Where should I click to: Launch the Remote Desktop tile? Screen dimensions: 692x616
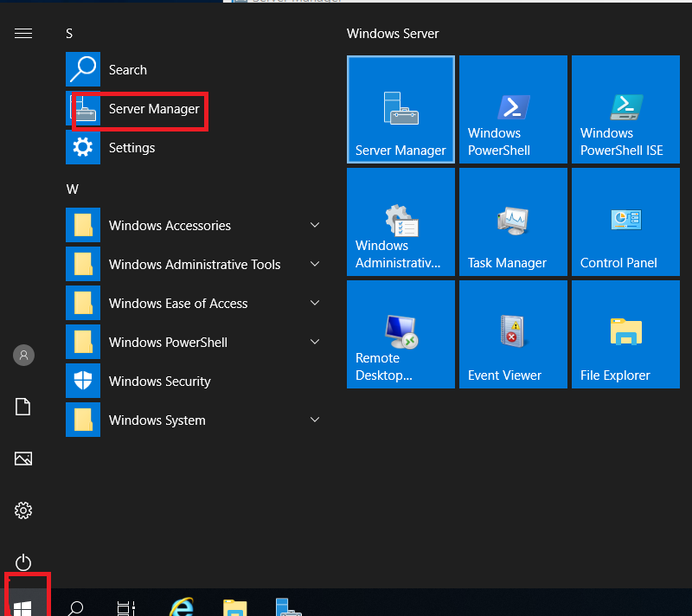(x=400, y=335)
